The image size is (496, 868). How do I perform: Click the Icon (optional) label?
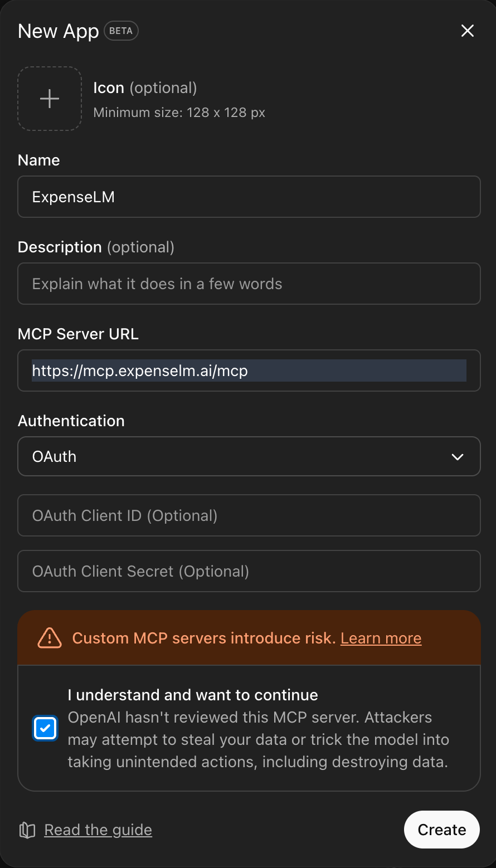click(145, 88)
